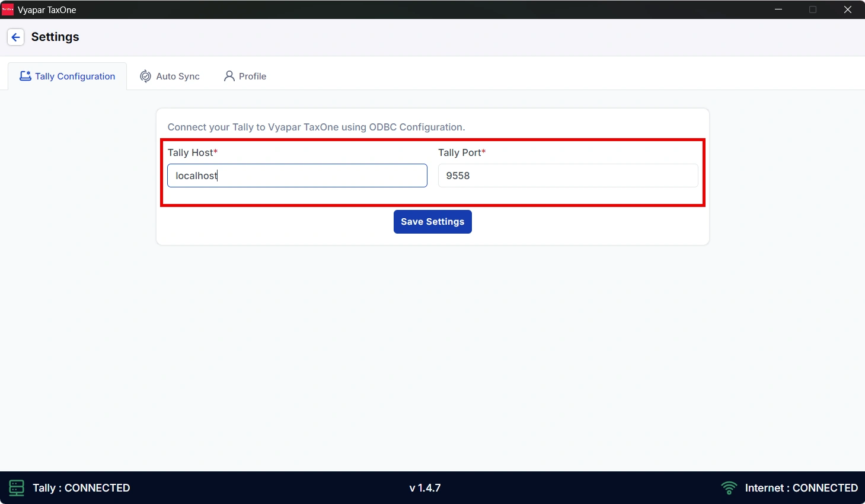Click the Settings page heading
The width and height of the screenshot is (865, 504).
click(55, 37)
